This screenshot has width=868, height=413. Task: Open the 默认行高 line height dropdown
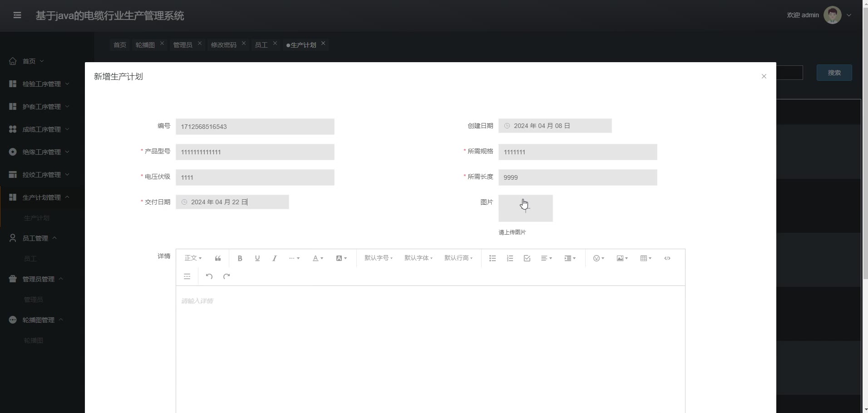pos(458,258)
